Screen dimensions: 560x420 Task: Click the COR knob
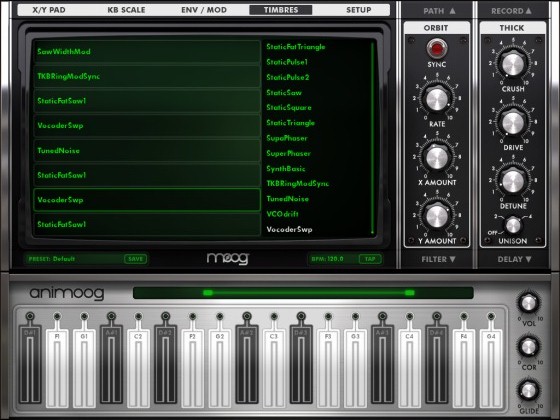click(529, 347)
